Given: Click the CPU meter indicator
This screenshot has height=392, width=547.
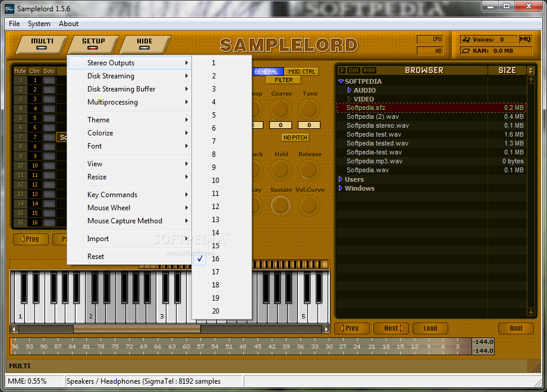Looking at the screenshot, I should tap(430, 39).
